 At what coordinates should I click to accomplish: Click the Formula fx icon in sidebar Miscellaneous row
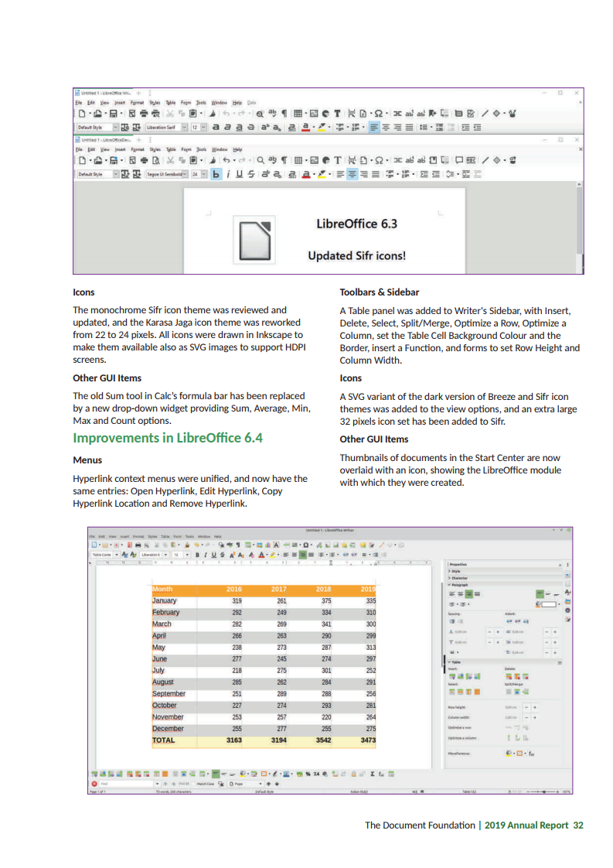tap(533, 753)
